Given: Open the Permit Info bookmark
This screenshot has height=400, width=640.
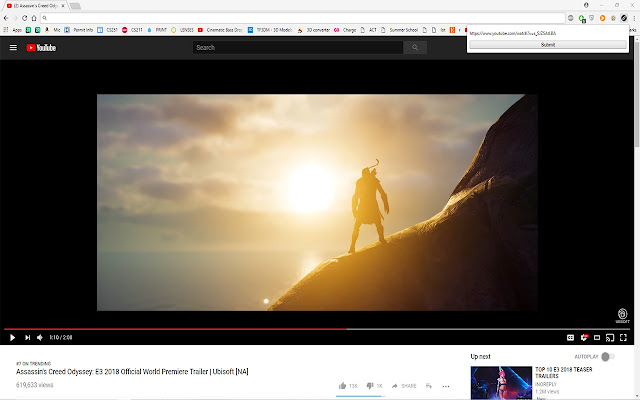Looking at the screenshot, I should 78,30.
